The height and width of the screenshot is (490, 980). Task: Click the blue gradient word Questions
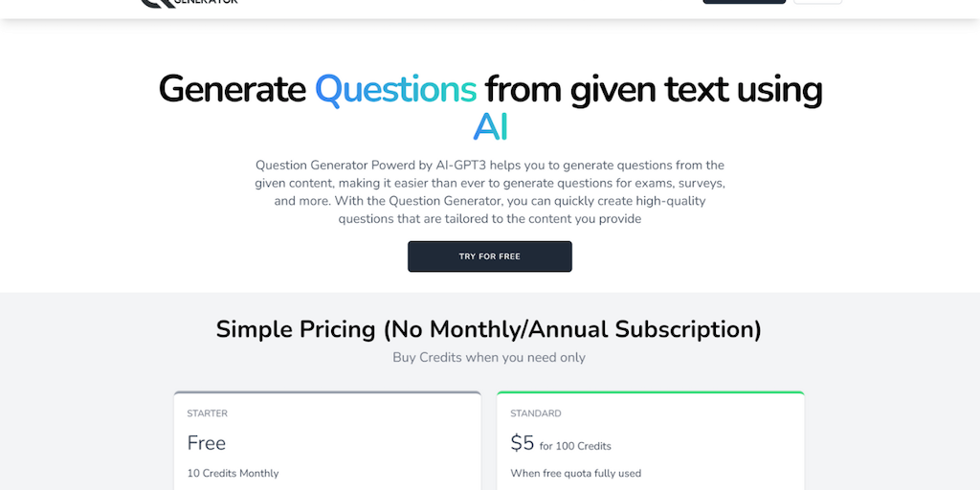[x=395, y=89]
